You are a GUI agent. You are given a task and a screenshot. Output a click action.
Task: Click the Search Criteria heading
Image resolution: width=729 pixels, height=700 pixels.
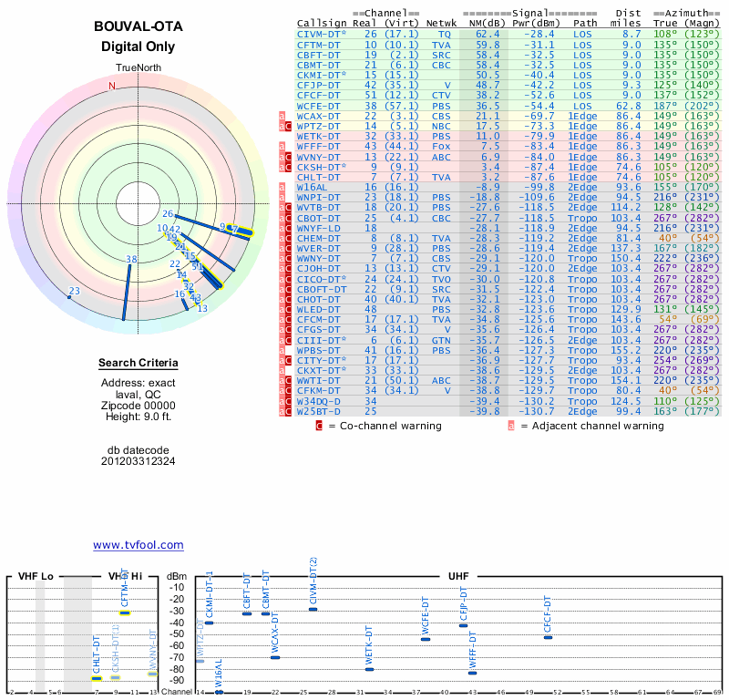tap(139, 363)
